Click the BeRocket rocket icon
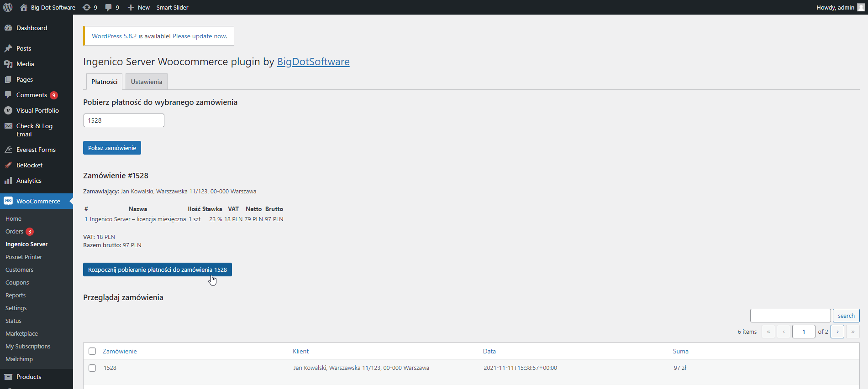 click(8, 165)
